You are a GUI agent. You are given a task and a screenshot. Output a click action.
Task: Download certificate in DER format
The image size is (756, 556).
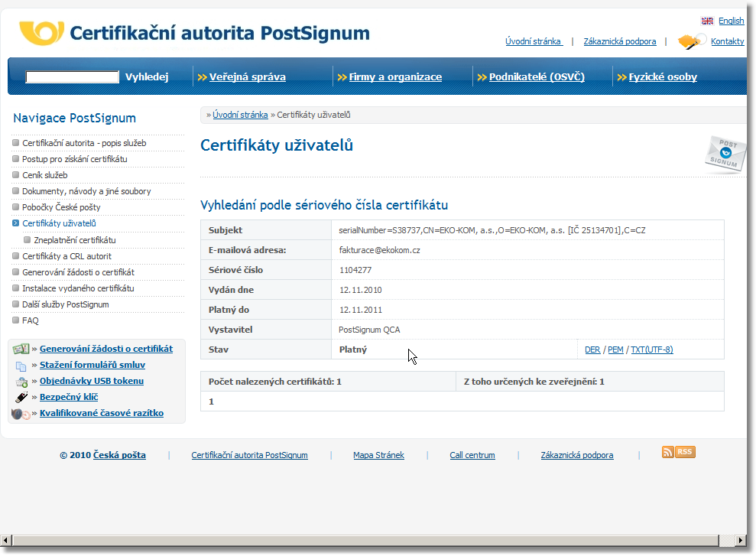pos(592,350)
